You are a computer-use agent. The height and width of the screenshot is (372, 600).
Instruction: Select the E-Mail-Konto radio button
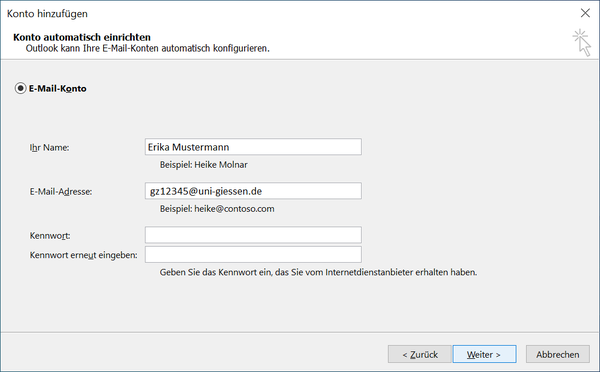pyautogui.click(x=20, y=88)
